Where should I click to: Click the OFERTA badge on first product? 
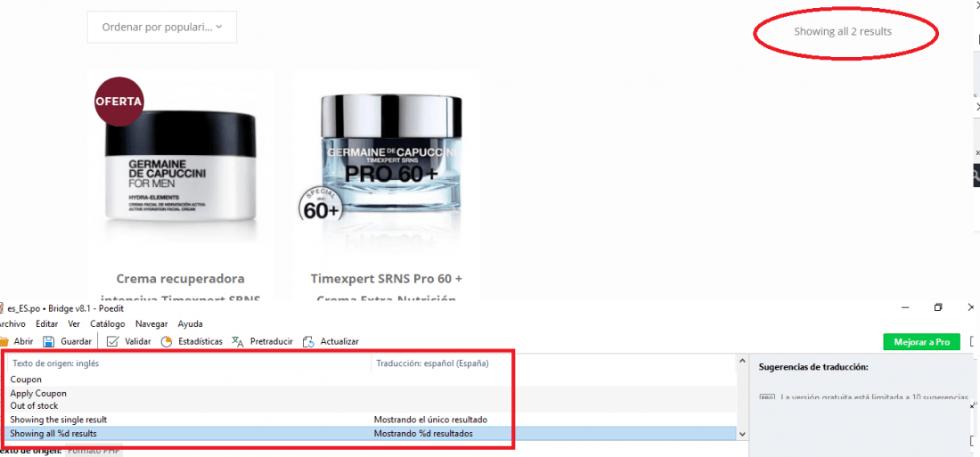pos(118,102)
